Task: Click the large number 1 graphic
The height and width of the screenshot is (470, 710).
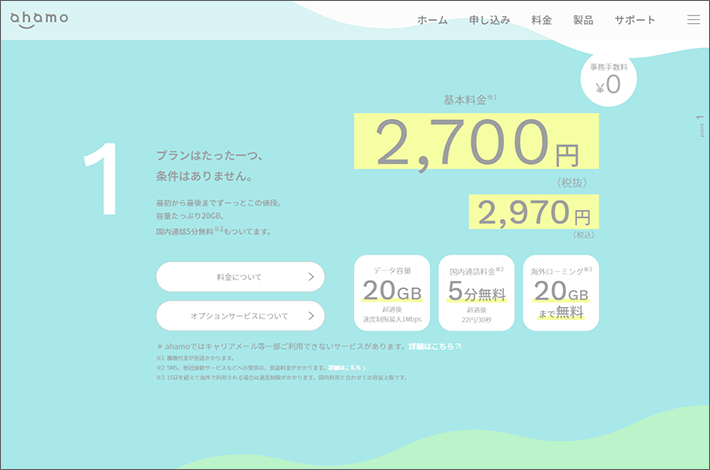Action: (x=101, y=178)
